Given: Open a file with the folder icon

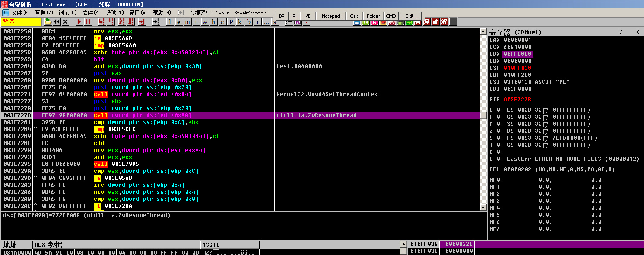Looking at the screenshot, I should point(48,22).
